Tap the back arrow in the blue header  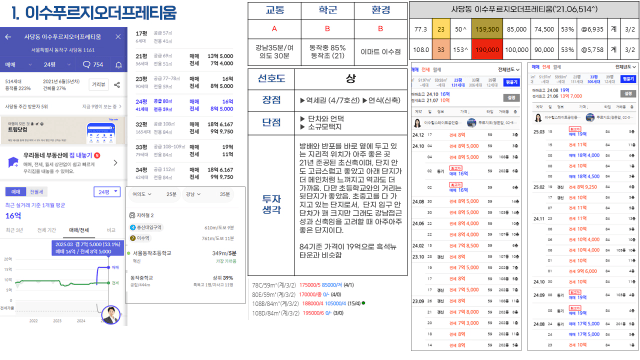click(x=8, y=37)
